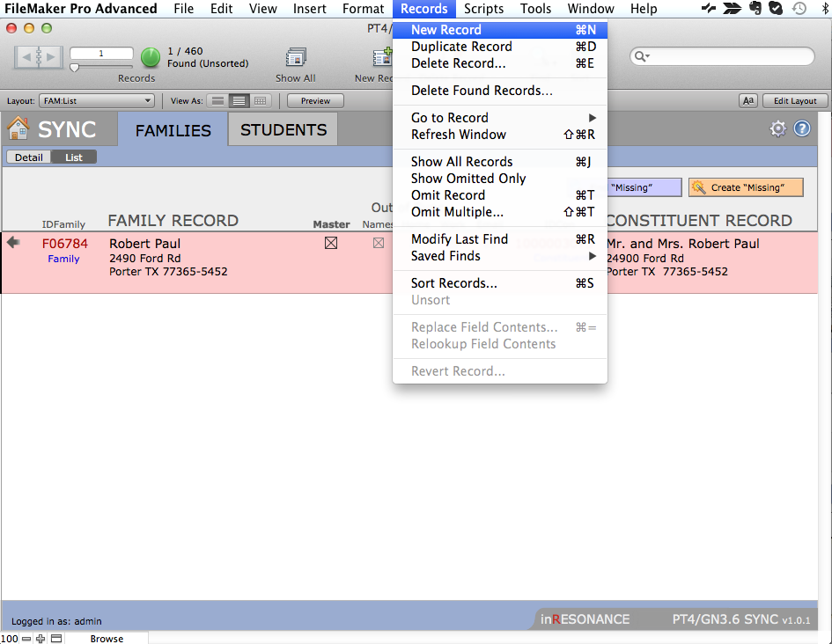Click the zoom out icon in status bar
The height and width of the screenshot is (644, 832).
(26, 639)
